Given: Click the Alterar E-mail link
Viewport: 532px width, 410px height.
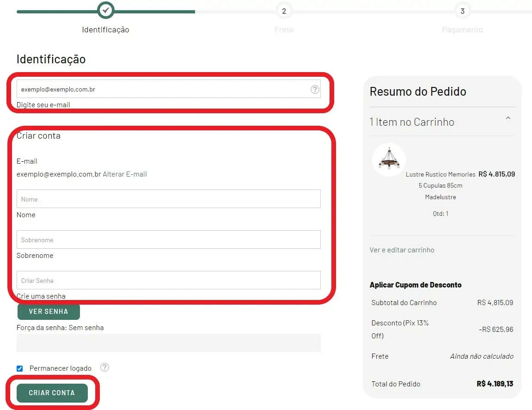Looking at the screenshot, I should 125,174.
